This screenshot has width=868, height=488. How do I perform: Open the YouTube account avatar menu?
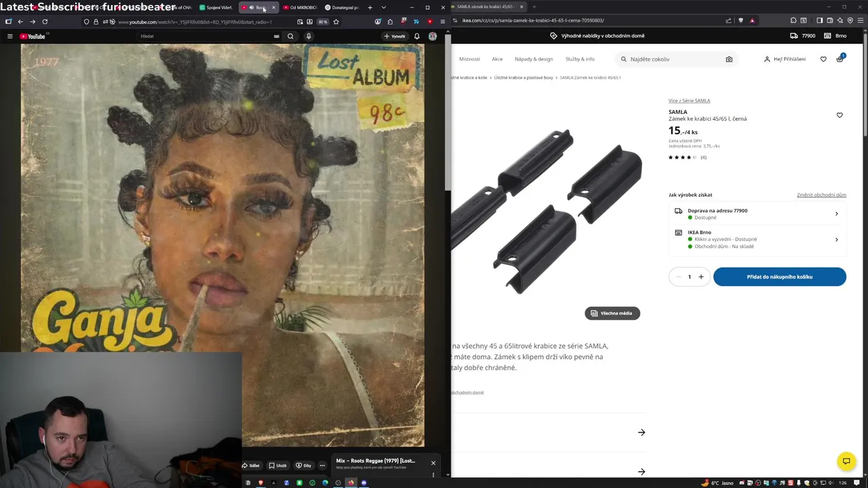tap(433, 36)
